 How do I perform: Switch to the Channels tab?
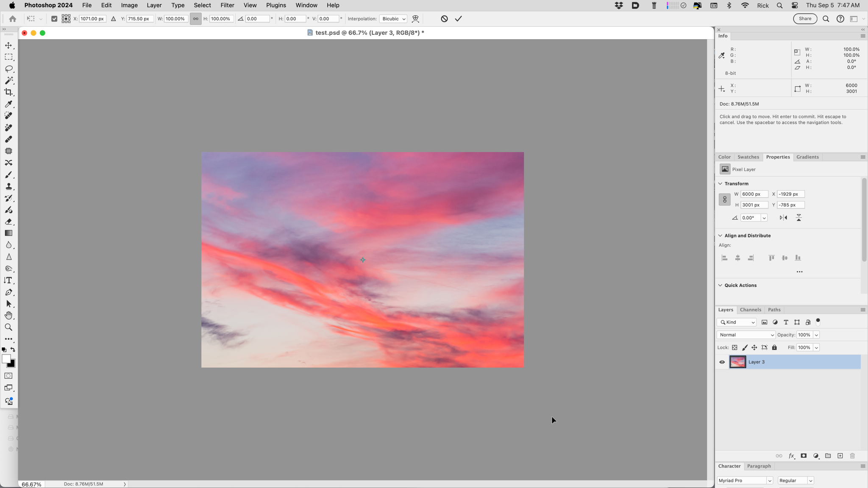click(x=750, y=310)
